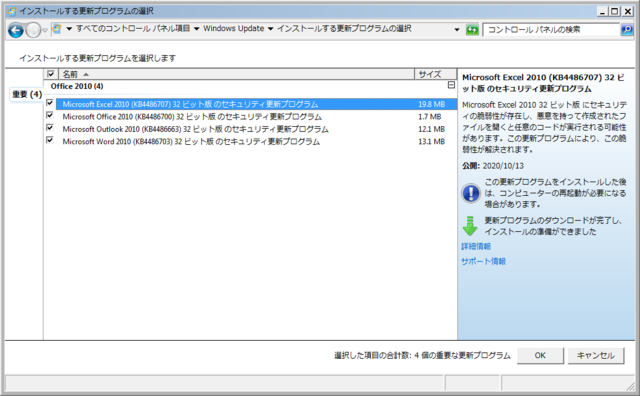Click the blue exclamation restart-notice icon
Viewport: 640px width, 396px height.
pos(471,193)
